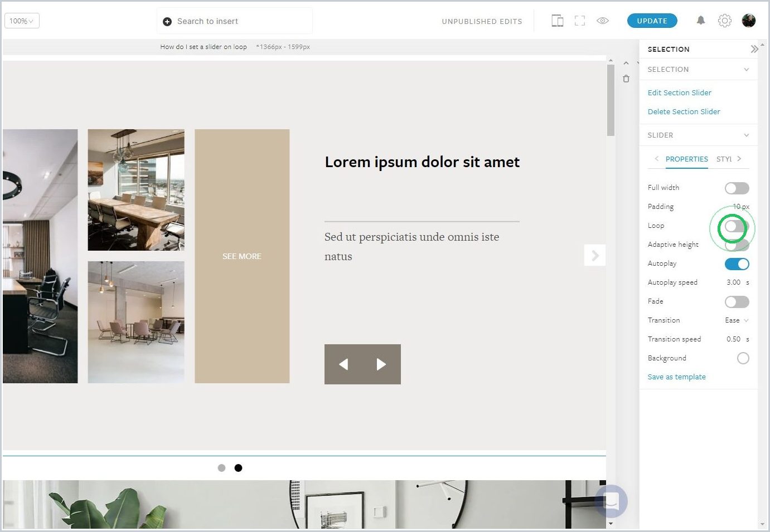Click the canvas scrollbar up arrow

(611, 60)
